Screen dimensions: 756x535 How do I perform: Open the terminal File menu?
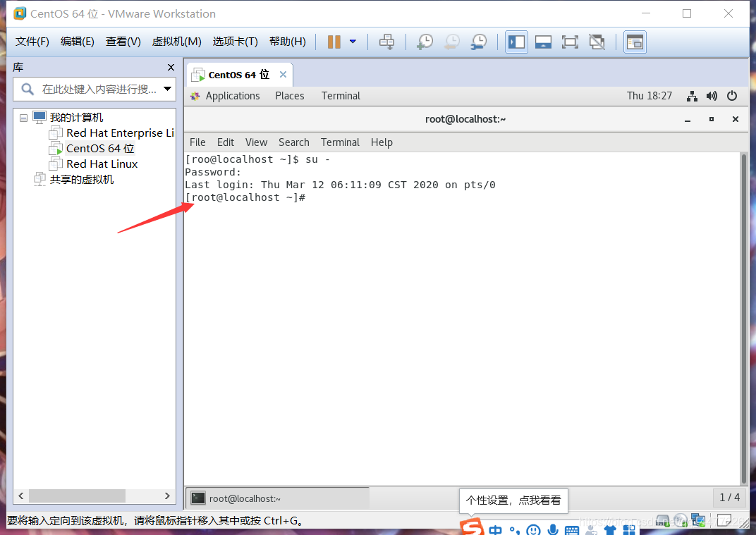[x=197, y=142]
